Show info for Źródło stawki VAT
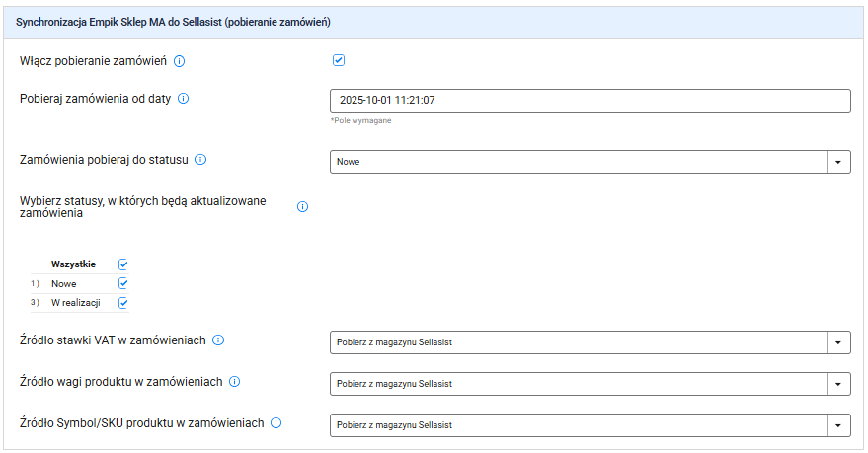This screenshot has width=868, height=453. (x=218, y=340)
